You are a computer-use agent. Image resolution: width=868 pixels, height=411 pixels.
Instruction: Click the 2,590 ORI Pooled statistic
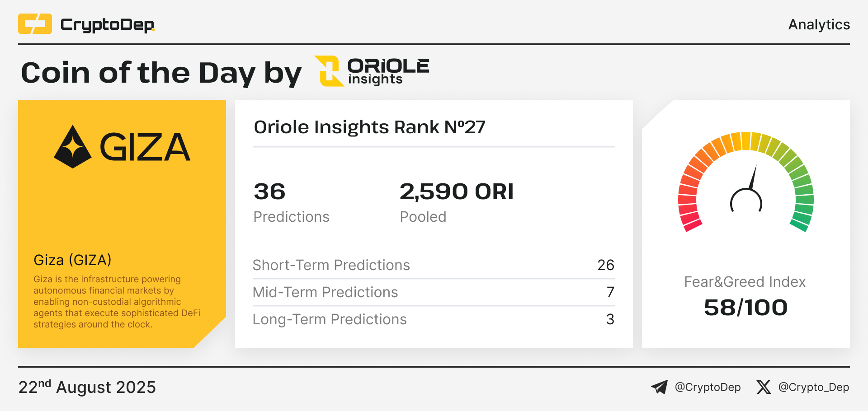coord(457,203)
